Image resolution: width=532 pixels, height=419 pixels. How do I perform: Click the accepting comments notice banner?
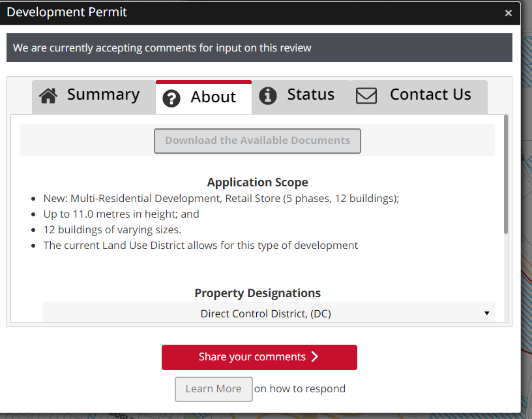coord(259,48)
